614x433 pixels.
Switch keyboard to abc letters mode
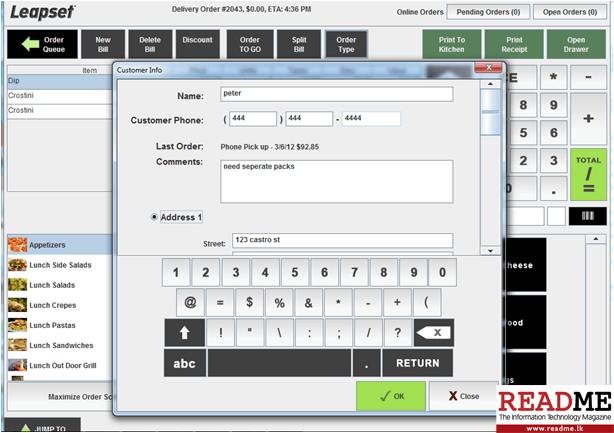click(185, 363)
